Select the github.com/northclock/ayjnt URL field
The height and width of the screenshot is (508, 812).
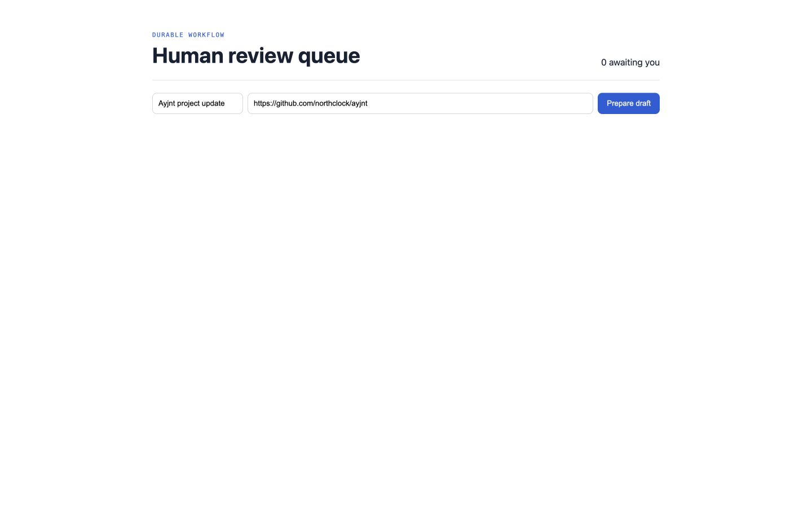click(x=420, y=103)
